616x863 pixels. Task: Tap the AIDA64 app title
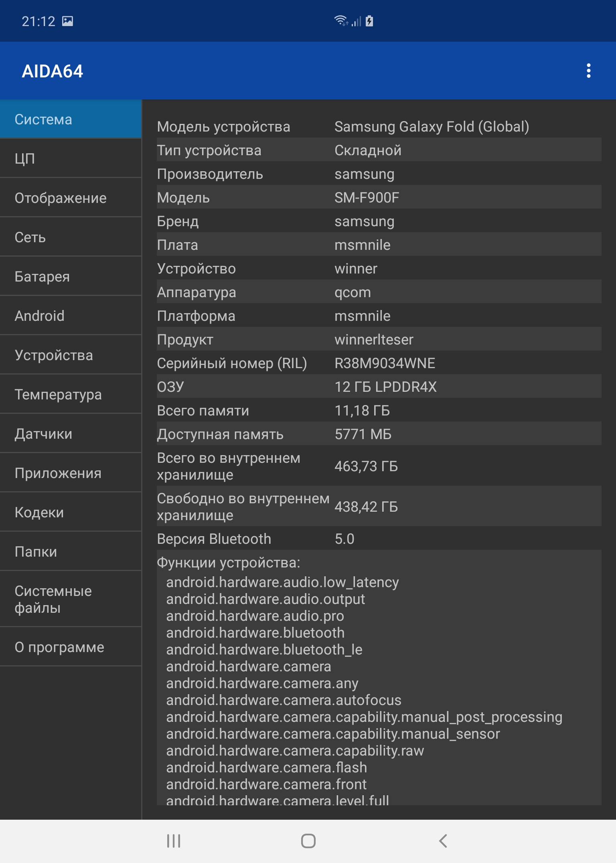(53, 71)
